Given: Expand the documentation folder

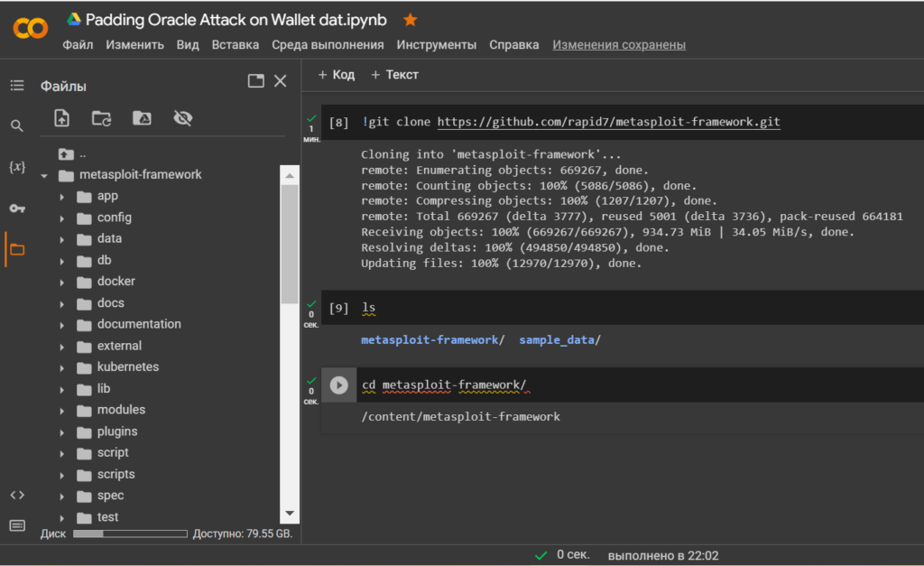Looking at the screenshot, I should [62, 325].
